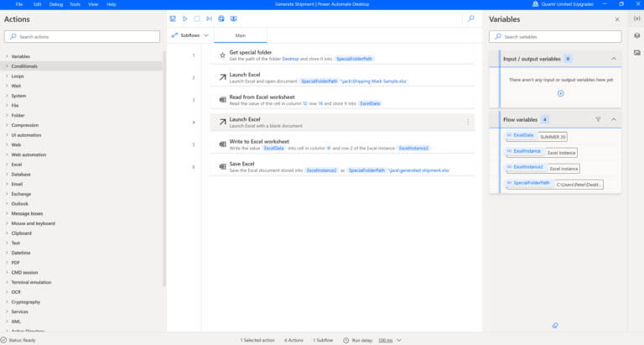Open the desktop recorder icon
Viewport: 644px width, 345px height.
coord(234,18)
